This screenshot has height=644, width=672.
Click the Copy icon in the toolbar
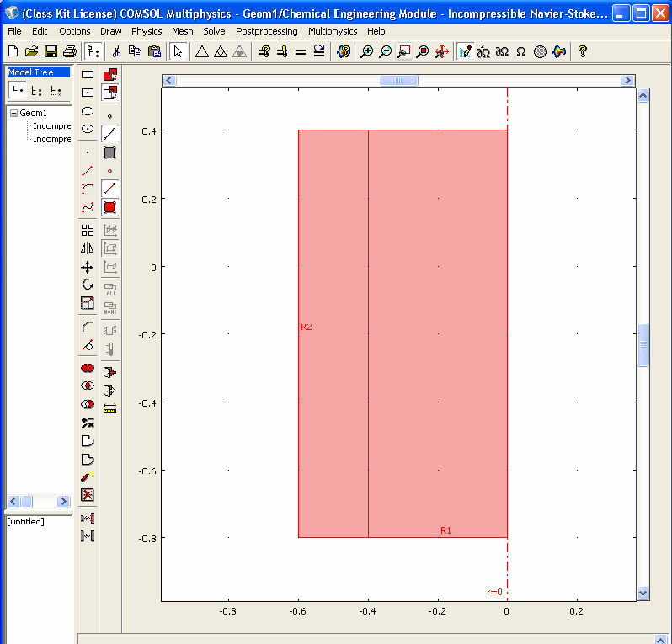click(x=135, y=51)
